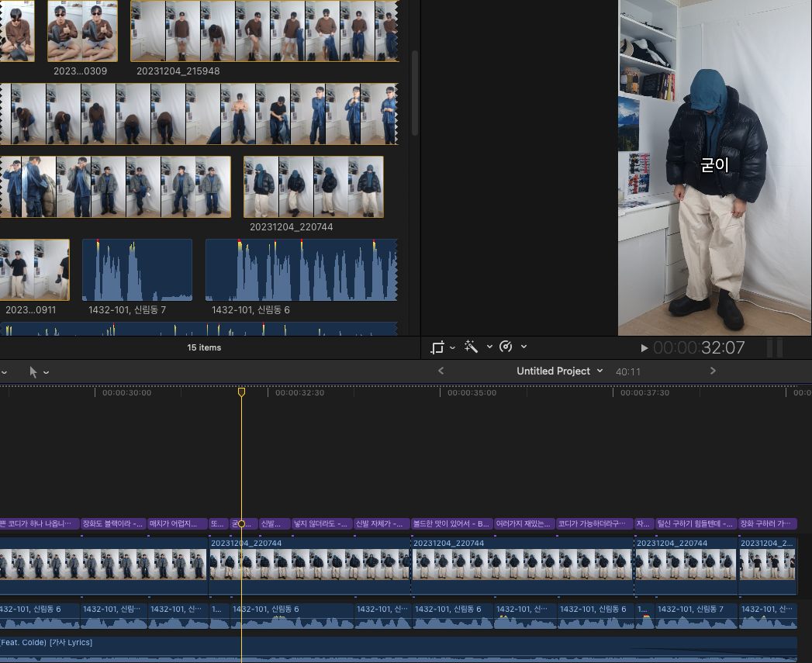Viewport: 812px width, 663px height.
Task: Select audio clip 1432-101, 신림동 6 in browser
Action: (302, 270)
